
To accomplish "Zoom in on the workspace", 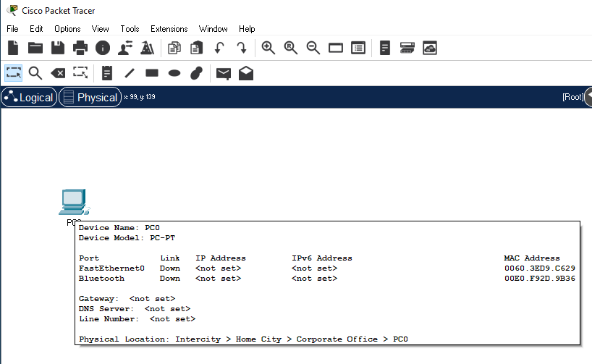I will coord(268,48).
